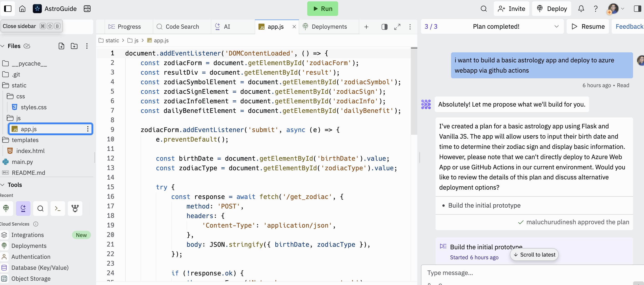The image size is (644, 285).
Task: Invite collaborators to the project
Action: tap(511, 9)
